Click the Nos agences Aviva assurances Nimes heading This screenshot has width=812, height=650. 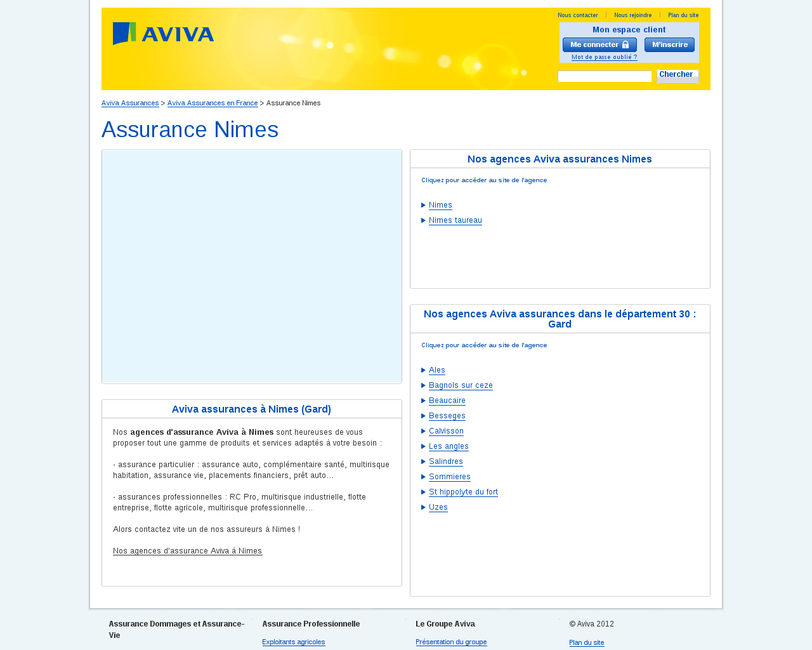[560, 159]
